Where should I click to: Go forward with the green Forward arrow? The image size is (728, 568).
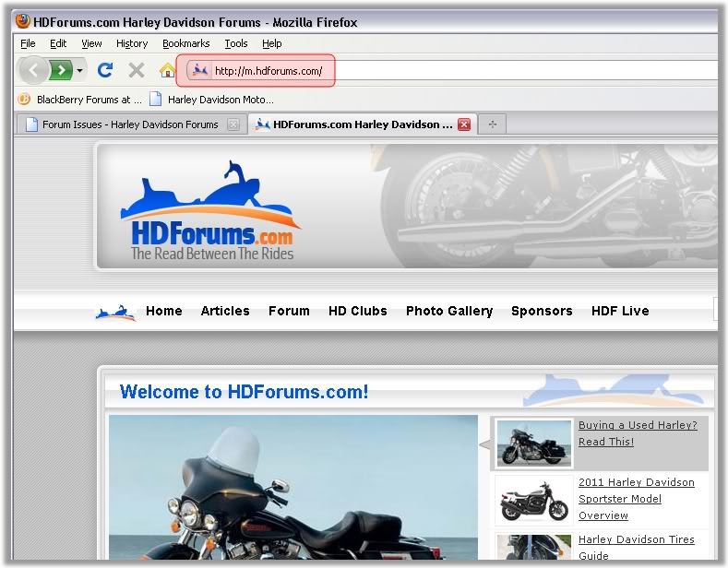(62, 70)
